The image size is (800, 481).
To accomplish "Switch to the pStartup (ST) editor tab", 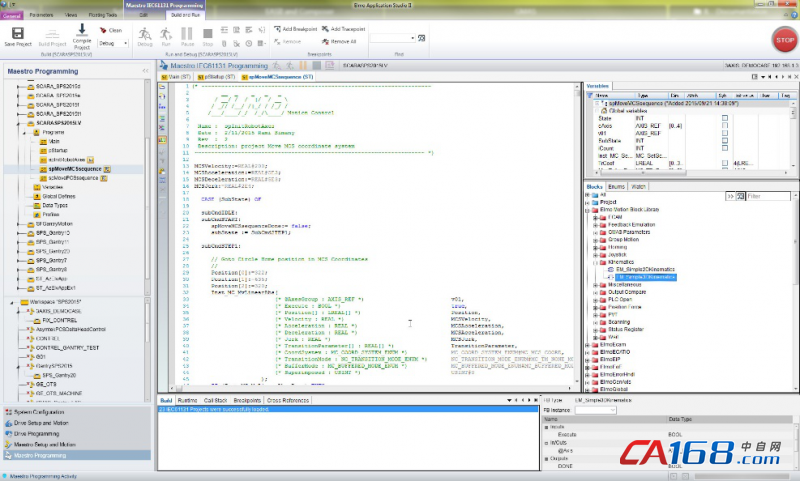I will click(216, 77).
